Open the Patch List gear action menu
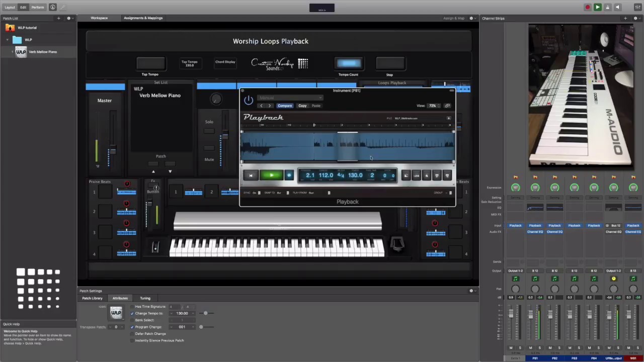Image resolution: width=644 pixels, height=362 pixels. (x=70, y=18)
